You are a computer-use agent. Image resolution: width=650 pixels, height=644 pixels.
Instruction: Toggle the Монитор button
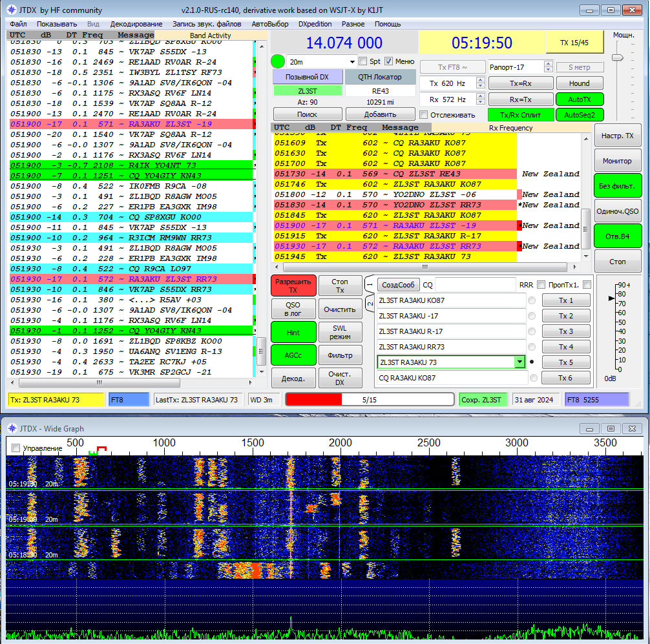[x=618, y=161]
